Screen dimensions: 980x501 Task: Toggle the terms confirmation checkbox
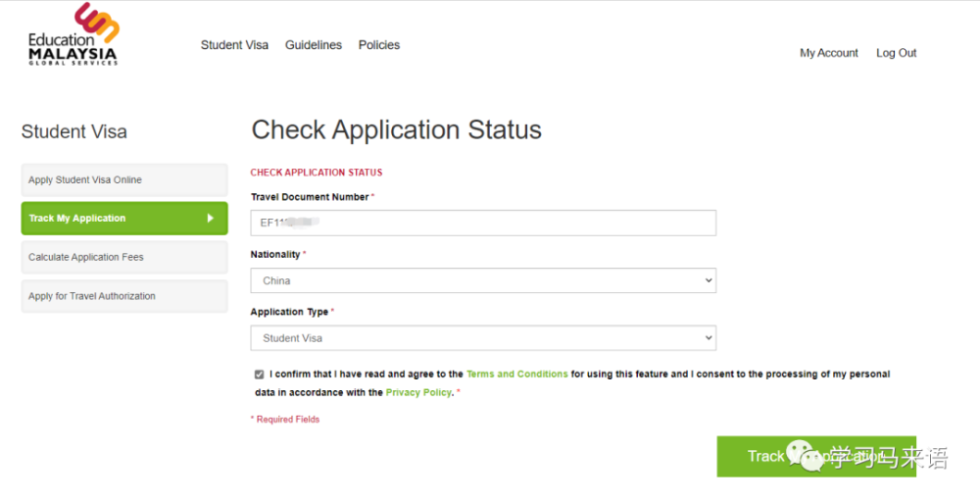(x=259, y=375)
